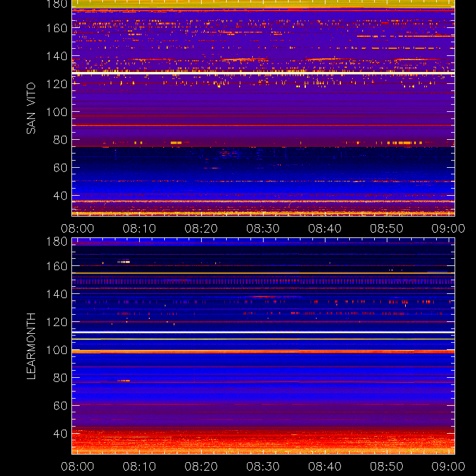Select the 100 tick label on SAN VITO axis
The image size is (476, 476).
click(x=57, y=112)
